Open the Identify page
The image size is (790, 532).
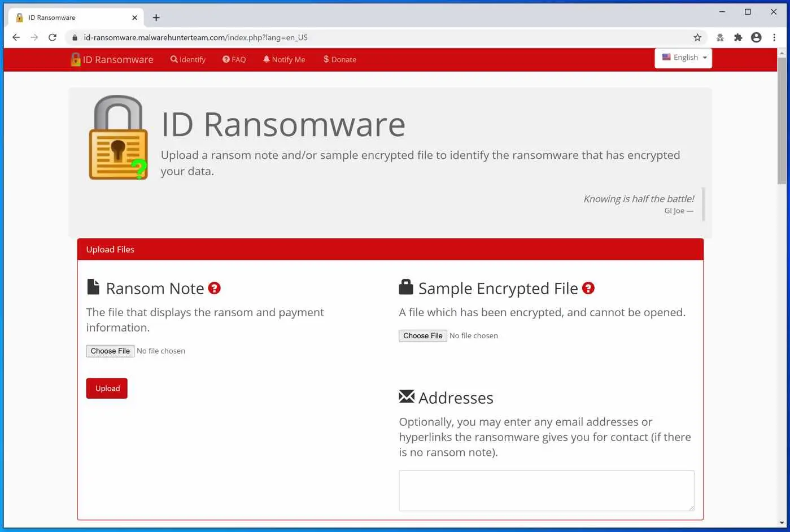188,59
